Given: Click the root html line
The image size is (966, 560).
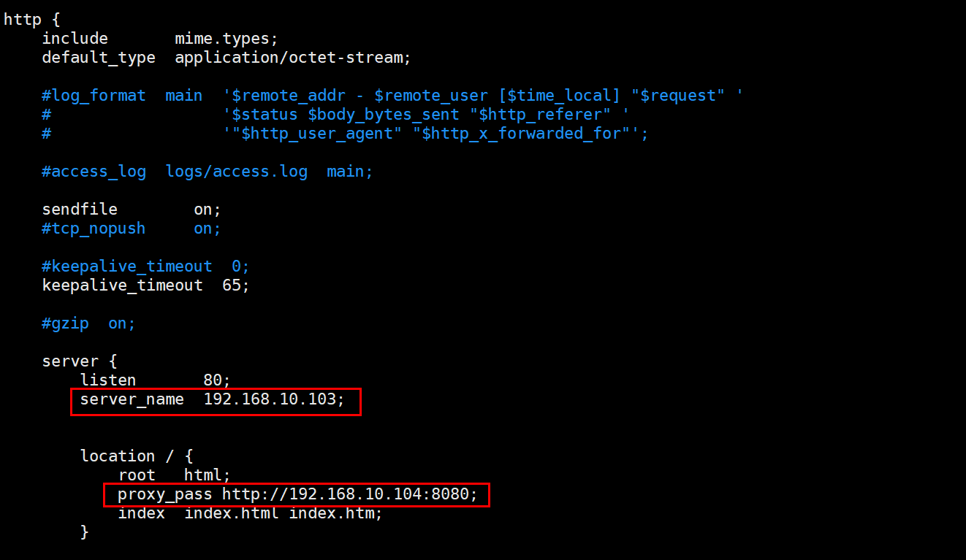Looking at the screenshot, I should click(175, 475).
